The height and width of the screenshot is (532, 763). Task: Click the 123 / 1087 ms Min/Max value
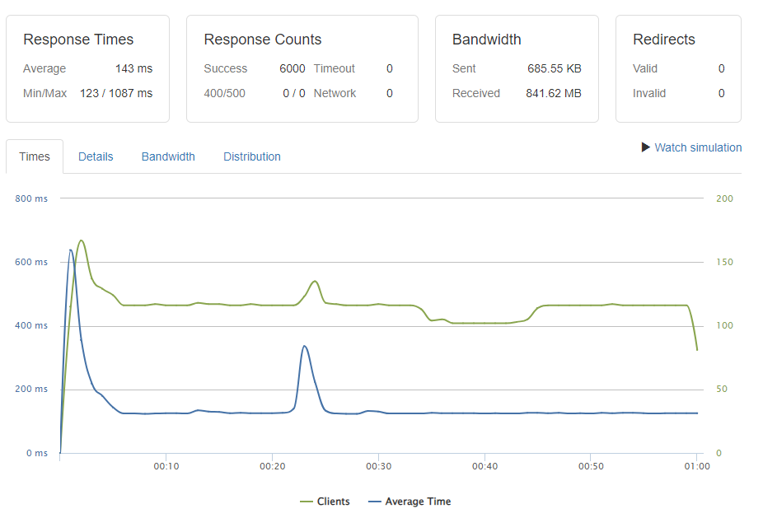(116, 93)
